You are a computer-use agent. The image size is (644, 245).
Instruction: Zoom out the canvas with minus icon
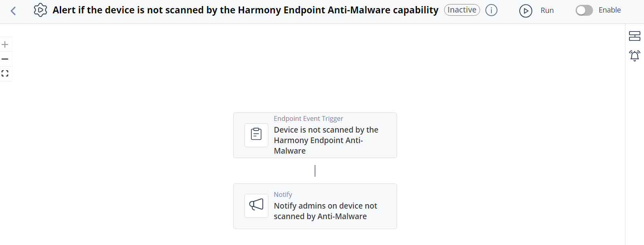point(5,59)
